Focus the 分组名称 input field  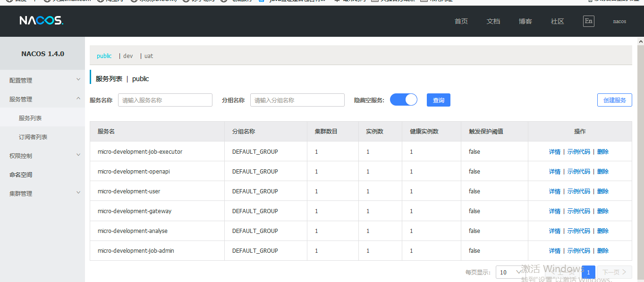click(297, 100)
